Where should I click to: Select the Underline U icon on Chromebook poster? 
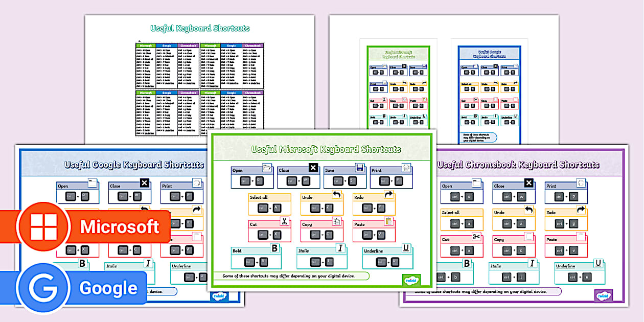597,263
